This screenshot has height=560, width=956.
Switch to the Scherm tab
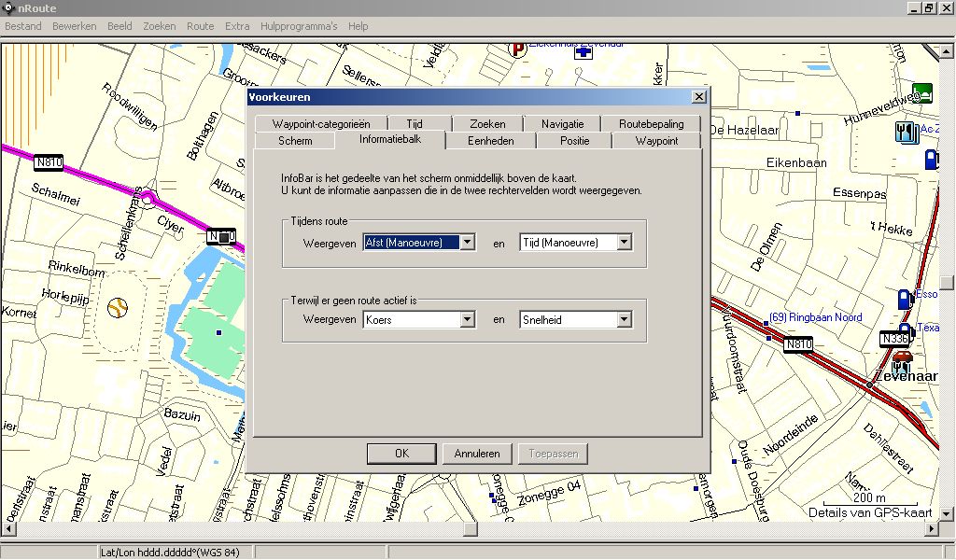295,141
